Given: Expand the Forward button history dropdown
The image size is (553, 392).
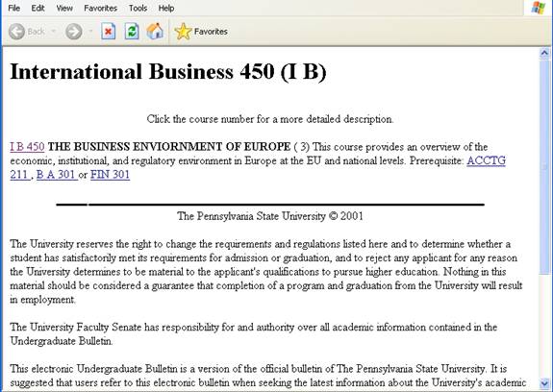Looking at the screenshot, I should point(90,32).
